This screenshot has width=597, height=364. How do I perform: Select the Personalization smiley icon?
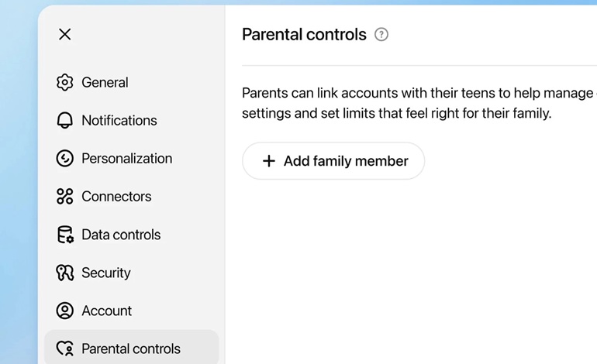click(x=64, y=158)
